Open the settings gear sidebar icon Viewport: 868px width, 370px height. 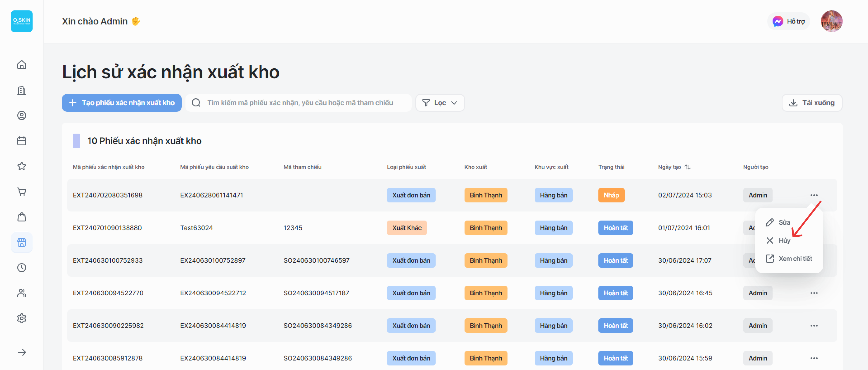coord(21,318)
